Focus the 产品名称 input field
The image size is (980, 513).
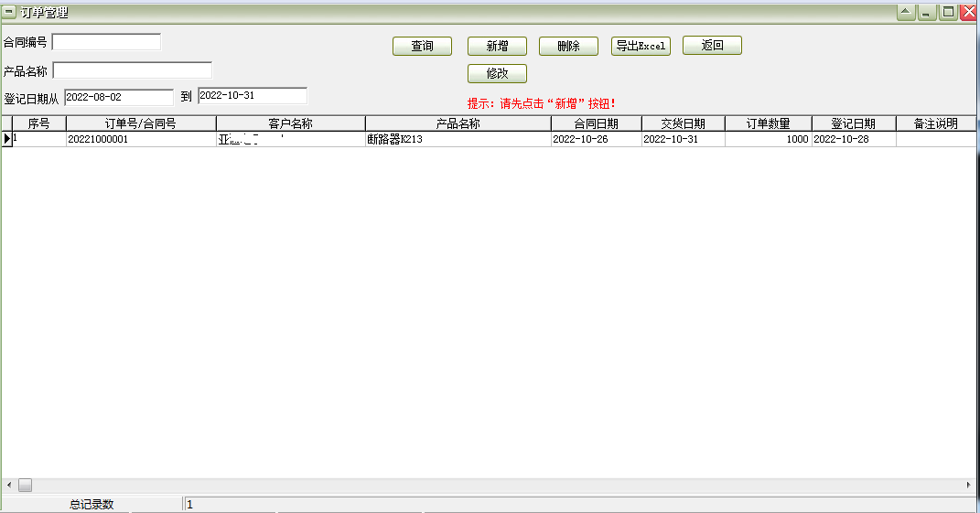pyautogui.click(x=133, y=70)
